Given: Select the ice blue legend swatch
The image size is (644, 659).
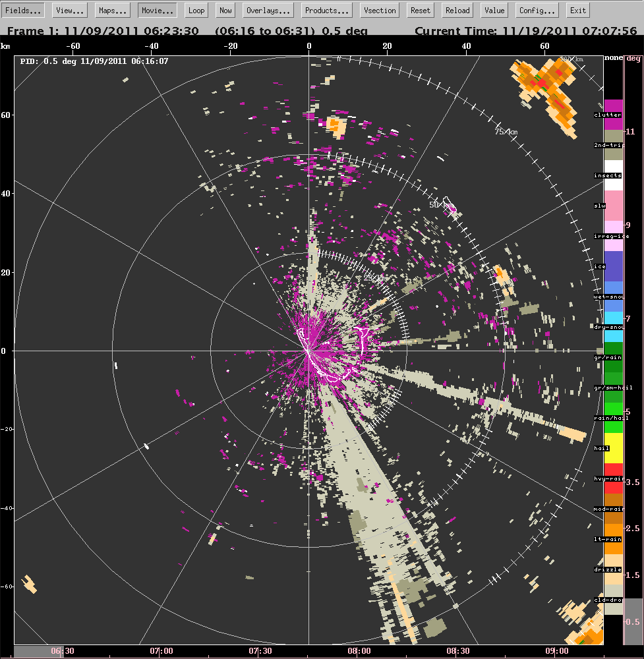Looking at the screenshot, I should pos(613,266).
